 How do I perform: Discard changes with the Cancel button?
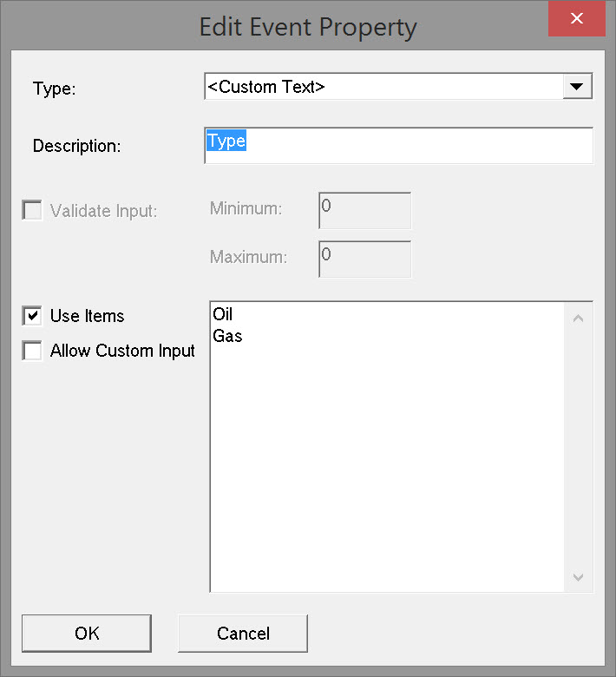click(243, 634)
